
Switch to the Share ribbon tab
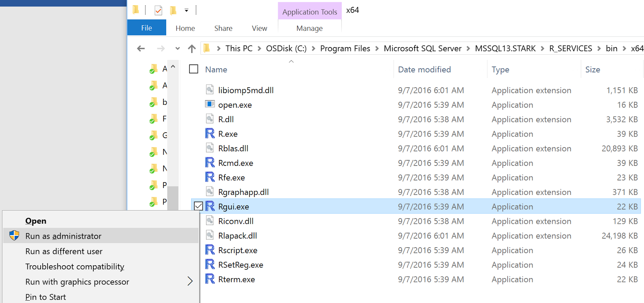point(223,28)
